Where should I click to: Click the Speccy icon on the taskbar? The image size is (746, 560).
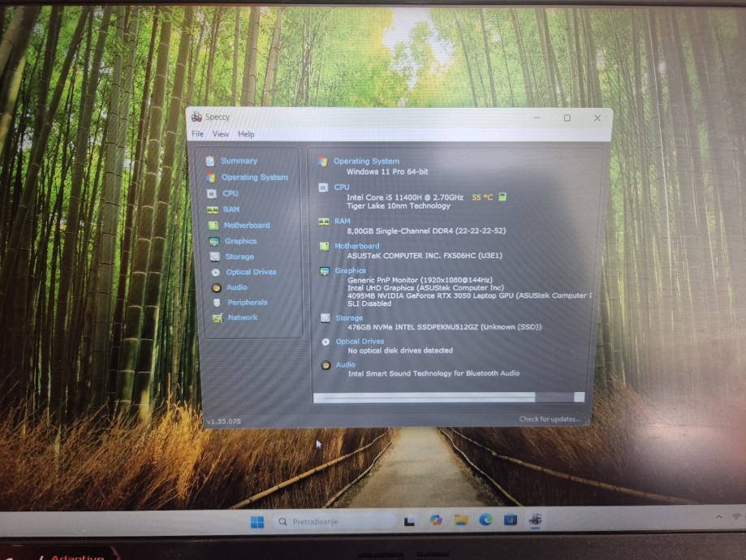(x=535, y=519)
